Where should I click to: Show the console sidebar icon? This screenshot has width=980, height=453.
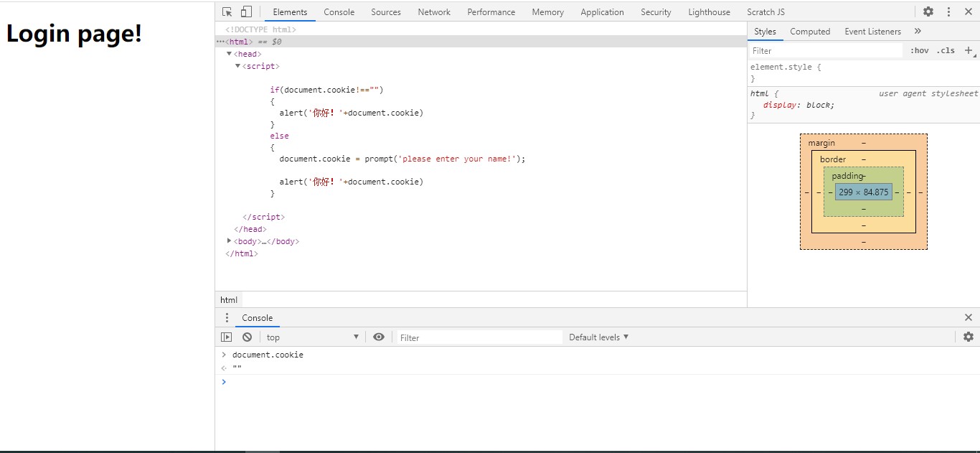(227, 337)
